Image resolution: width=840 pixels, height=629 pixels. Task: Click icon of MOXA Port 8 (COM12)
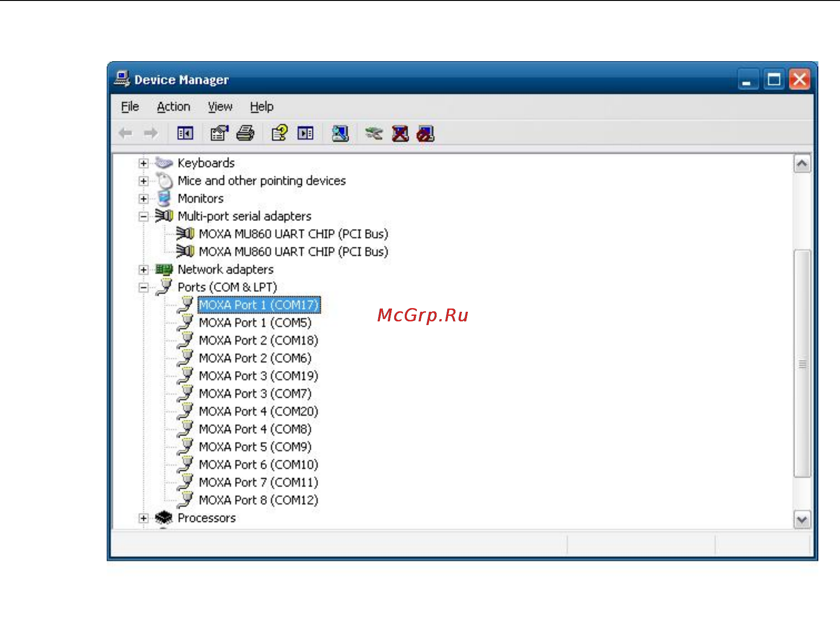185,500
